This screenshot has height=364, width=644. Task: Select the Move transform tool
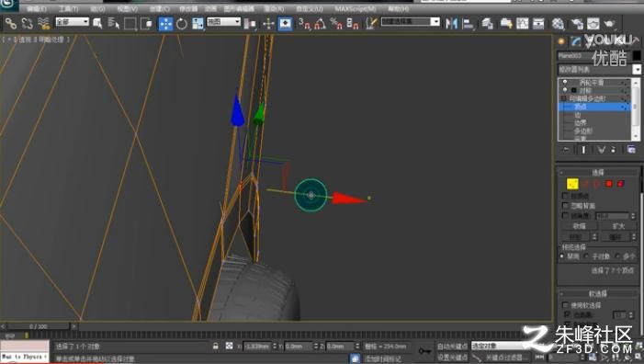[x=165, y=24]
